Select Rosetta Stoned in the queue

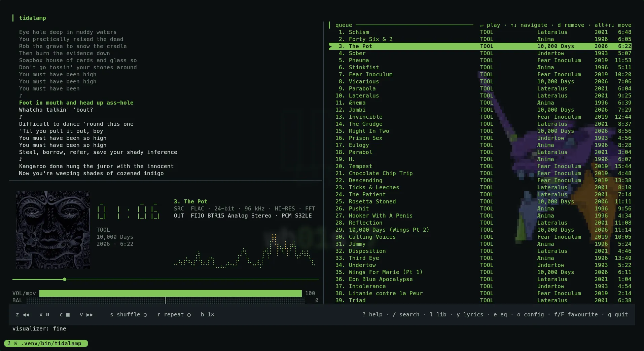(x=480, y=202)
